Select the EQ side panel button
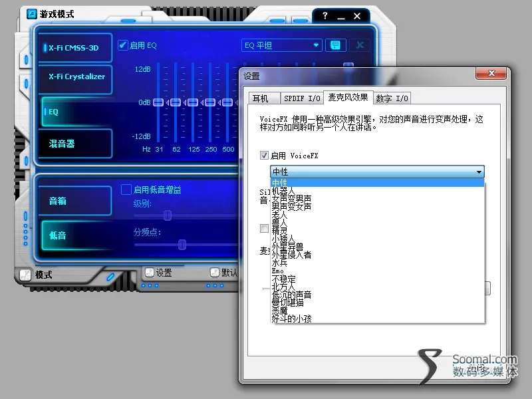Image resolution: width=532 pixels, height=399 pixels. coord(76,112)
